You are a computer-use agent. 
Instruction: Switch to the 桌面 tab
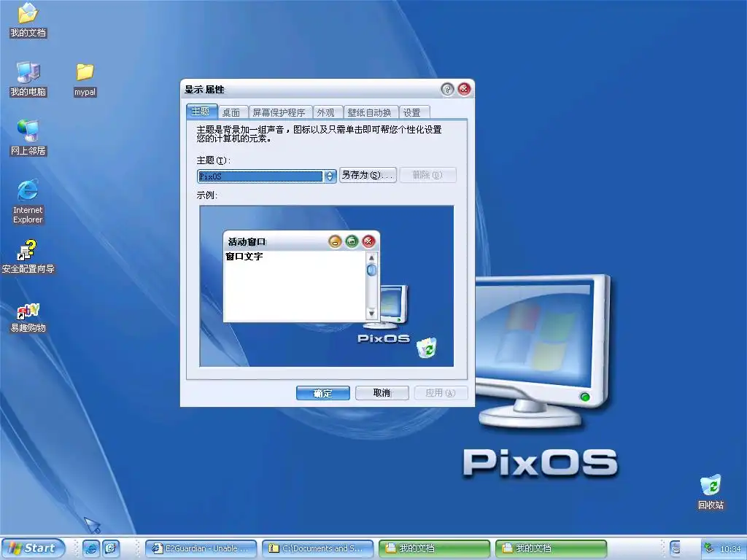231,112
